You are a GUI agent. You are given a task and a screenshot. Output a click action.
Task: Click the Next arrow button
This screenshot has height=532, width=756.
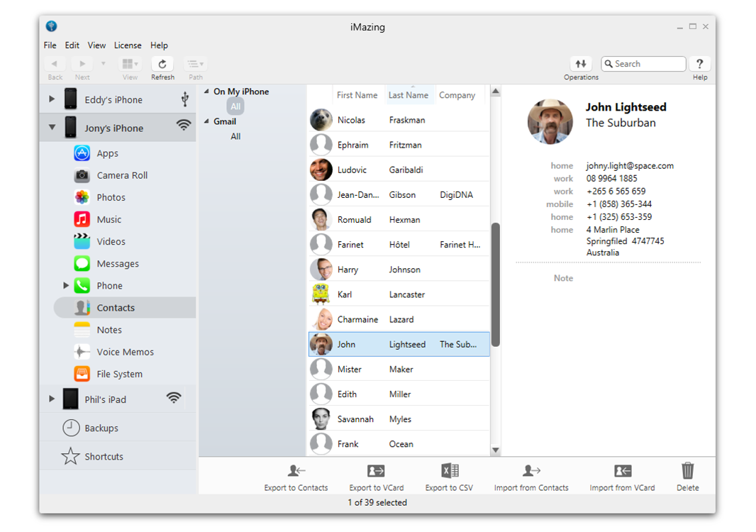82,64
